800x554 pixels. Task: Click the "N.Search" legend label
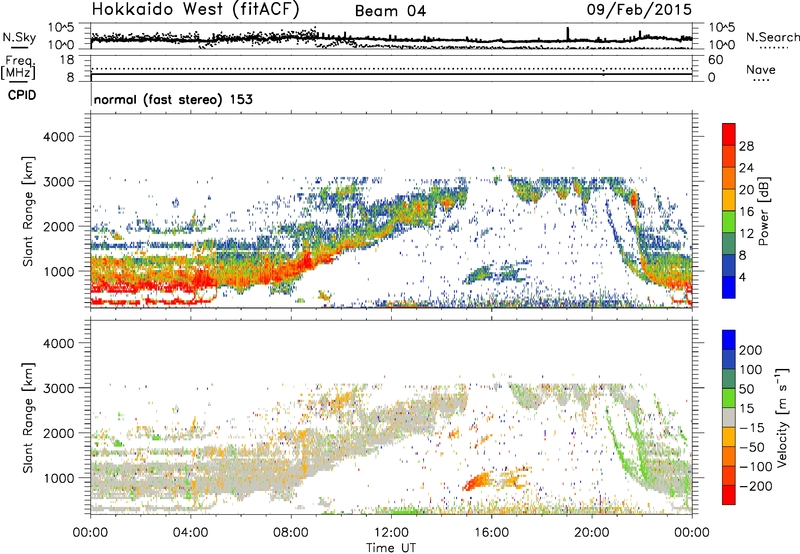click(x=772, y=37)
